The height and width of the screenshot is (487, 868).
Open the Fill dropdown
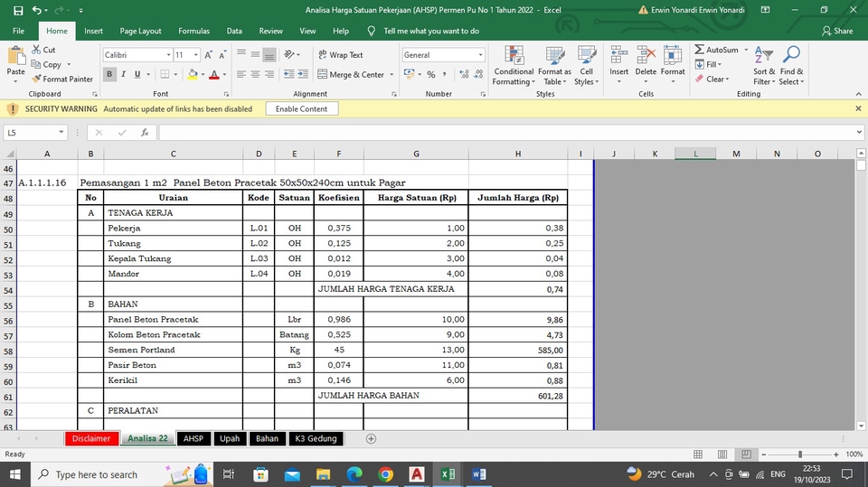point(709,64)
